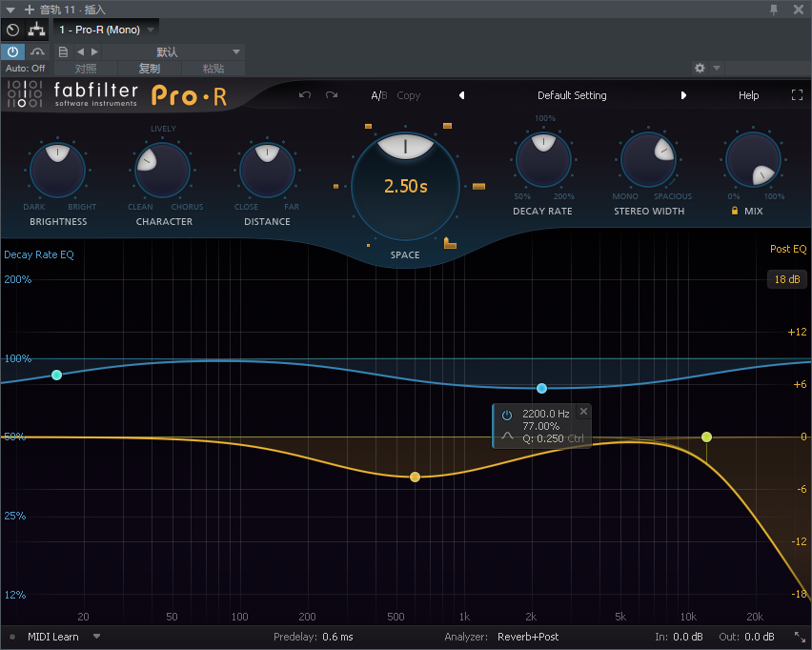This screenshot has width=812, height=650.
Task: Load next host preset with right triangle
Action: point(94,51)
